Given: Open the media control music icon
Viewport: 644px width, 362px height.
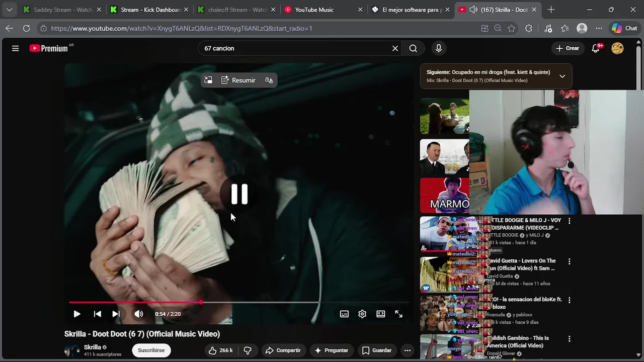Looking at the screenshot, I should click(548, 28).
